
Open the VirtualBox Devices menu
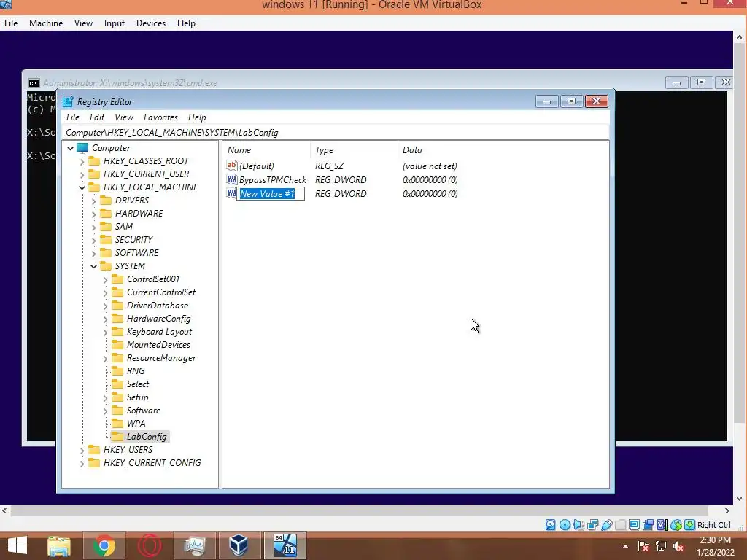tap(151, 23)
